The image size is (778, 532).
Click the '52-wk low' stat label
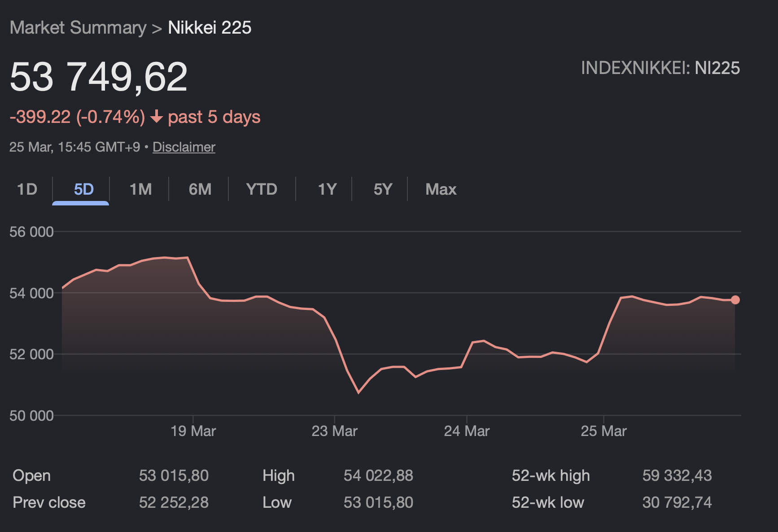548,502
